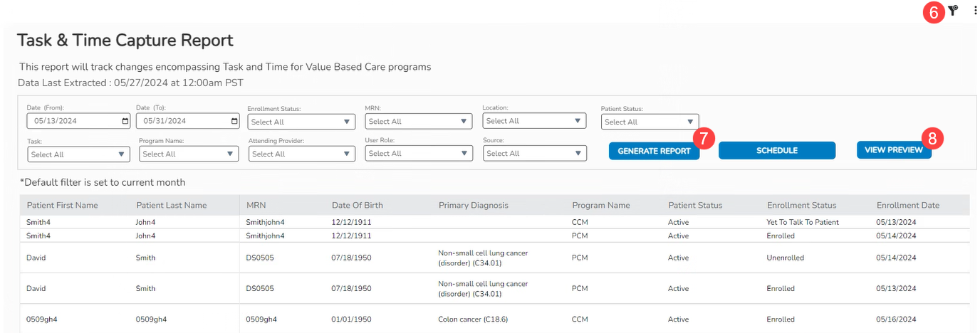This screenshot has width=980, height=333.
Task: Click the Primary Diagnosis column header
Action: pyautogui.click(x=474, y=206)
